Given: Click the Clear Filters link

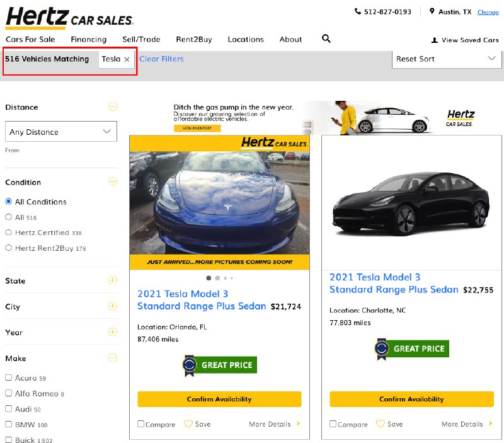Looking at the screenshot, I should [x=162, y=59].
